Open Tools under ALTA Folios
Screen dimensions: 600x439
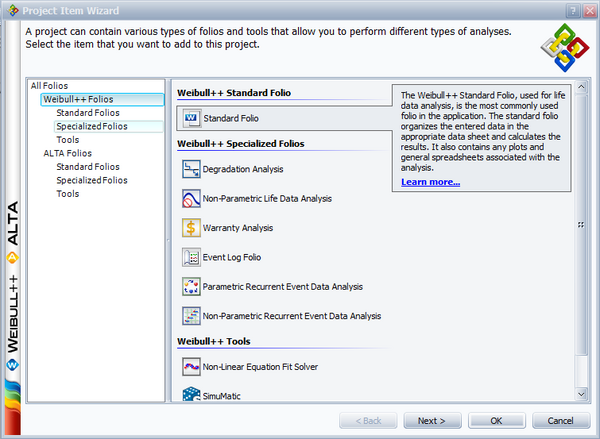click(68, 194)
